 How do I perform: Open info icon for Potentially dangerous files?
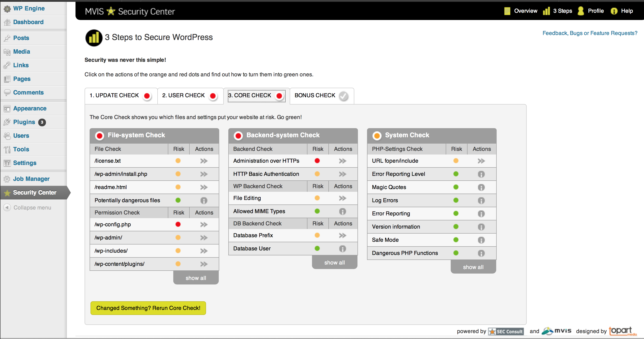204,201
